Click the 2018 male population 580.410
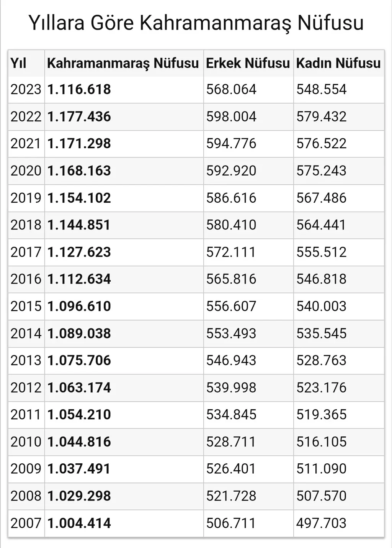 click(231, 225)
